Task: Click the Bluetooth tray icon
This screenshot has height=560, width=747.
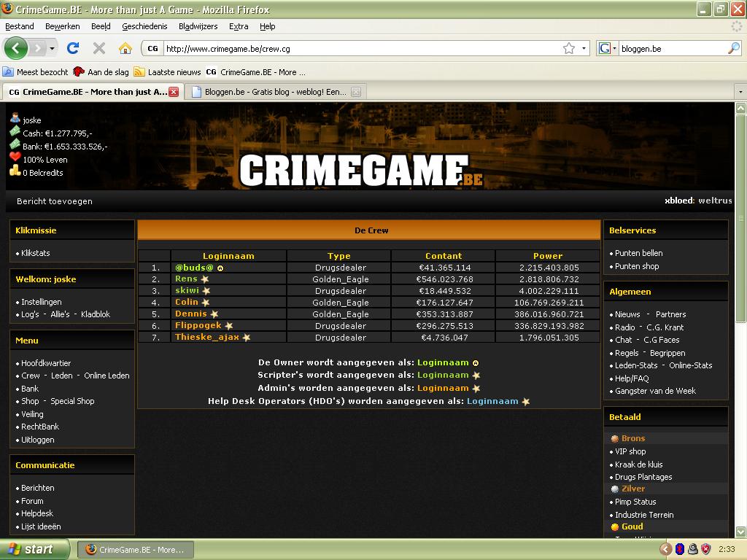Action: [680, 549]
